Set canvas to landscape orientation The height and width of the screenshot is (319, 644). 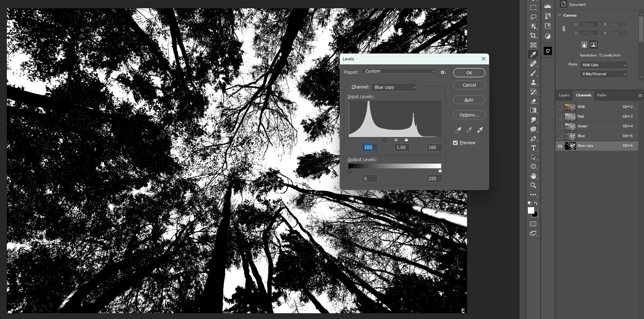594,45
